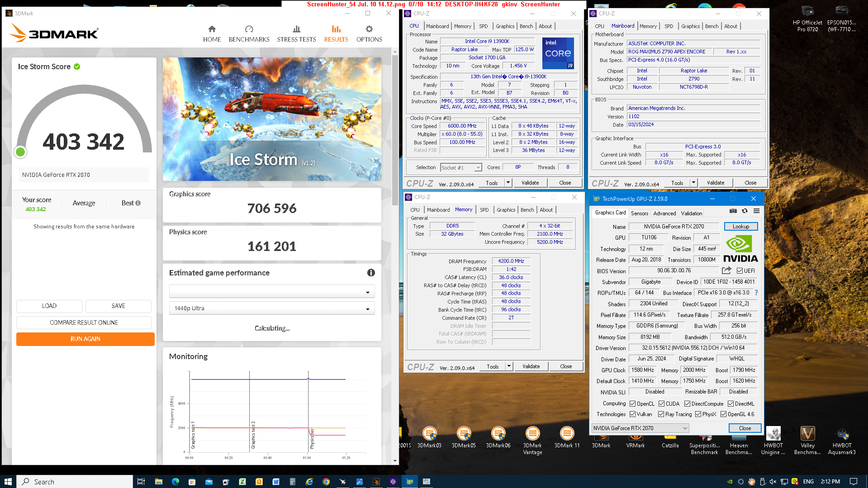Click the 3DMark scrollbar up arrow
Viewport: 868px width, 488px height.
point(395,52)
